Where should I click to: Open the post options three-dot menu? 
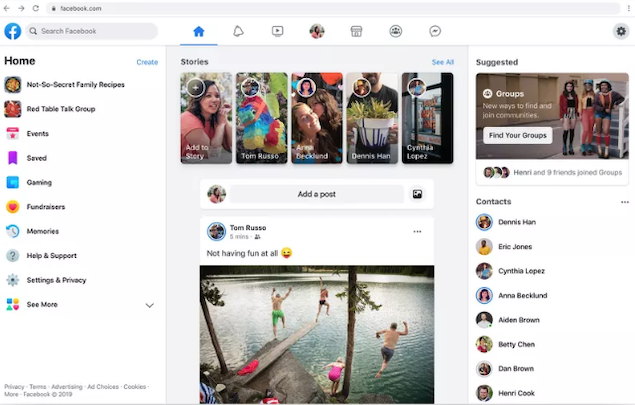[417, 232]
